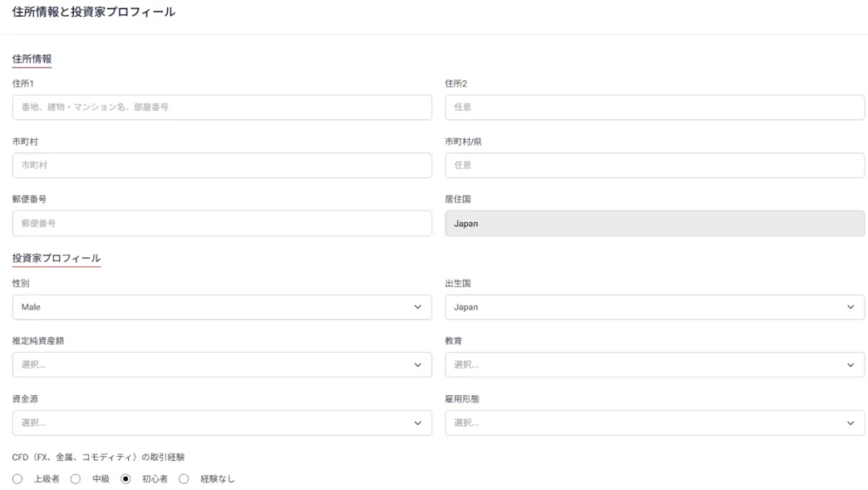This screenshot has height=490, width=868.
Task: Open the 出生国 dropdown showing Japan
Action: 654,307
